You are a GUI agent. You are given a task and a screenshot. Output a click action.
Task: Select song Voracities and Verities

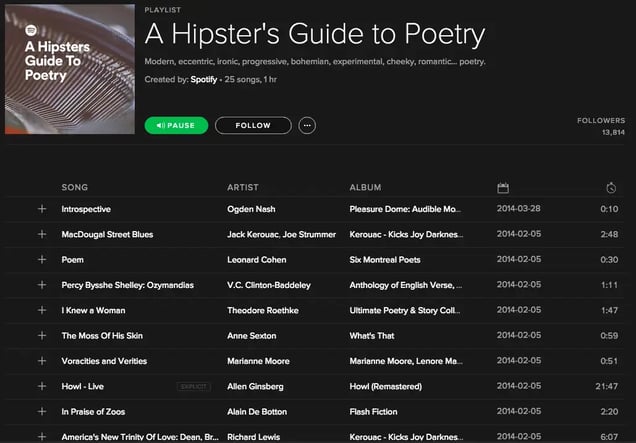click(x=104, y=361)
